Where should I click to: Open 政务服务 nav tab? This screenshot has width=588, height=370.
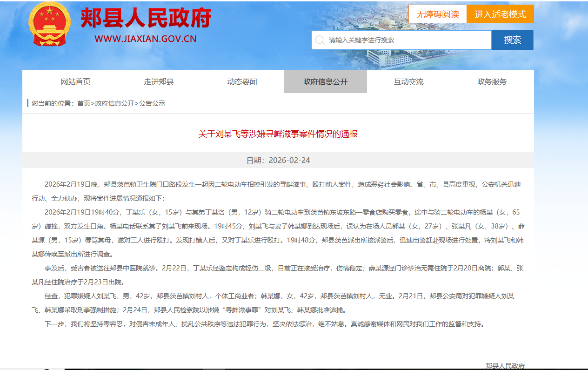[492, 82]
